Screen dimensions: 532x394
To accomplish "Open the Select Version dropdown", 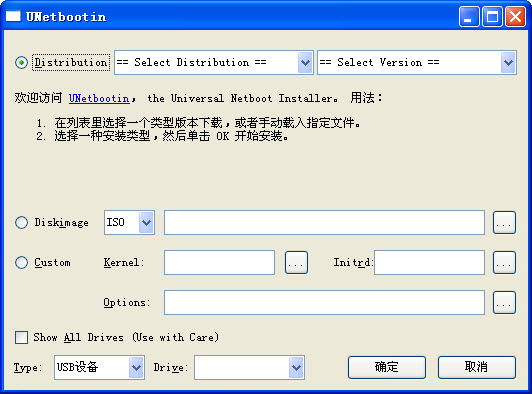I will (x=417, y=62).
